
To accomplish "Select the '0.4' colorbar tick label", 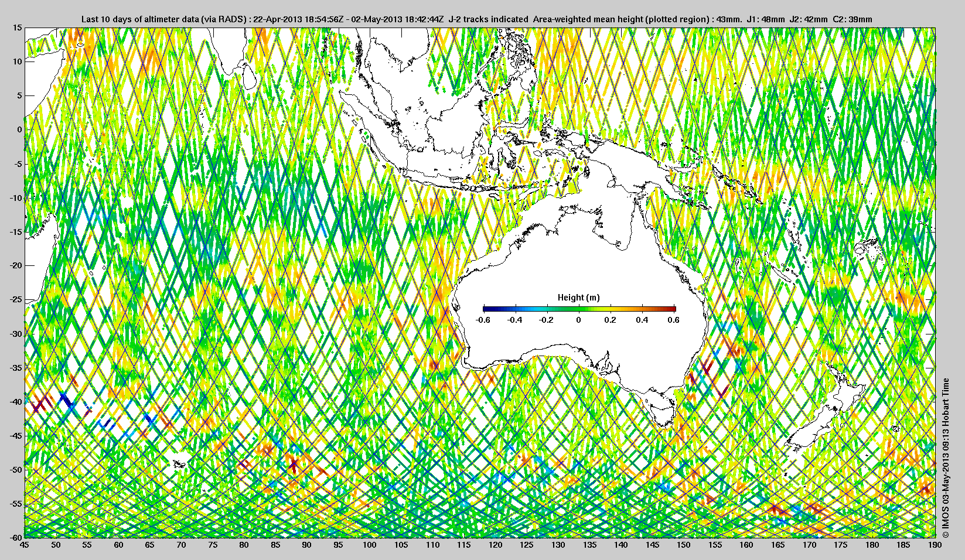I will pos(642,320).
